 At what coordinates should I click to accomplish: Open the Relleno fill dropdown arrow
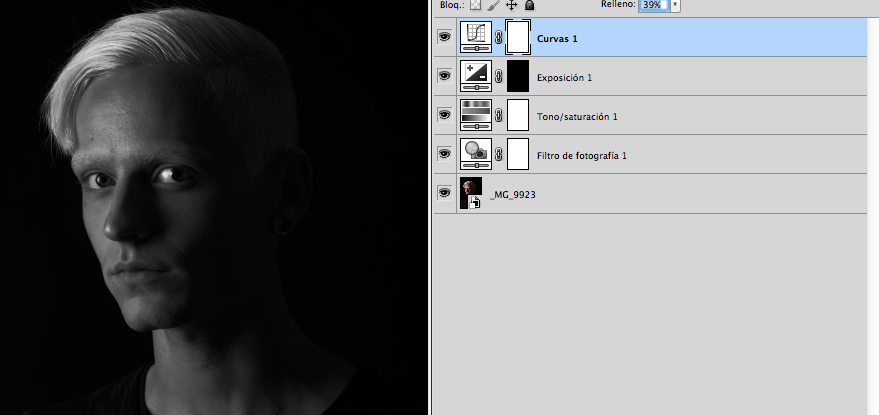click(676, 5)
